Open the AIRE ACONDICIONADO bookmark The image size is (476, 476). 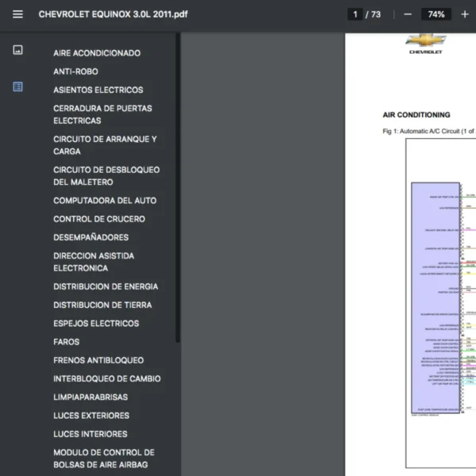point(97,53)
